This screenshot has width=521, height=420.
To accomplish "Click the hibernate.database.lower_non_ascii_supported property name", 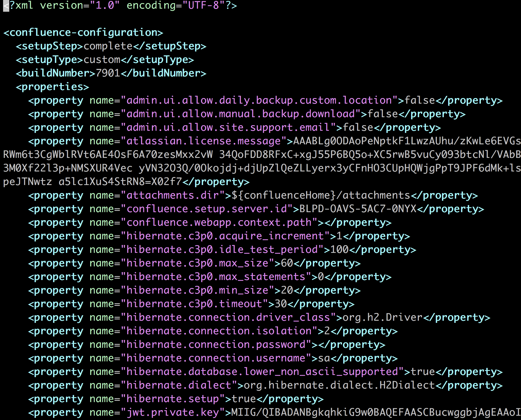I will [x=262, y=372].
